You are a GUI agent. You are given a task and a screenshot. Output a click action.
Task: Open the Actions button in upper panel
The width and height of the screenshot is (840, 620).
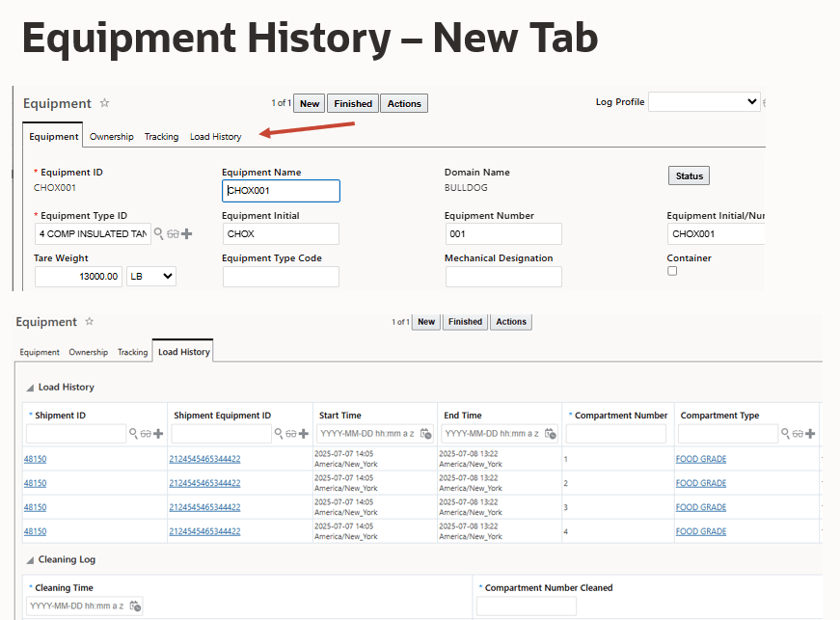pos(404,103)
